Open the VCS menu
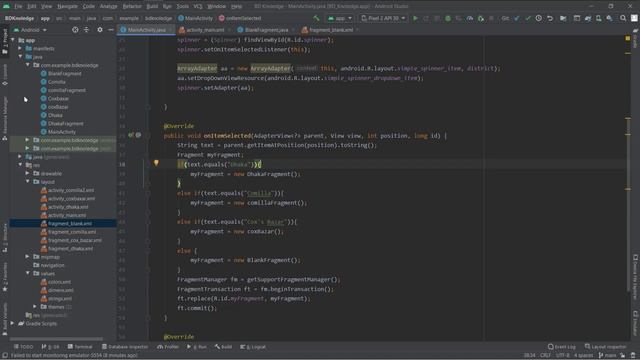The image size is (640, 360). (198, 6)
